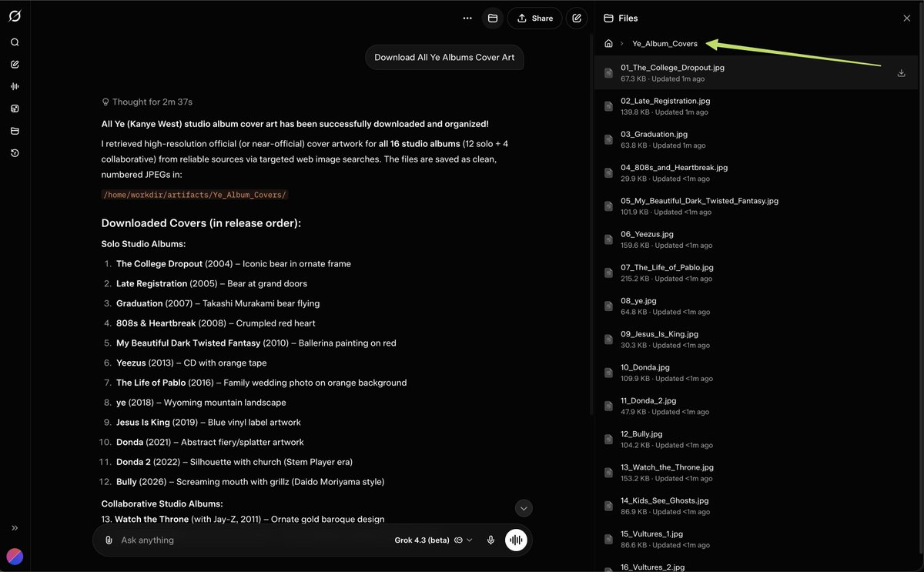Select the voice waveform icon in sidebar
Viewport: 924px width, 572px height.
point(14,86)
